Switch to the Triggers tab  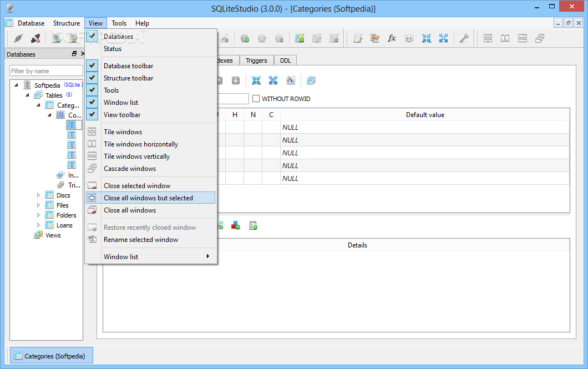256,60
